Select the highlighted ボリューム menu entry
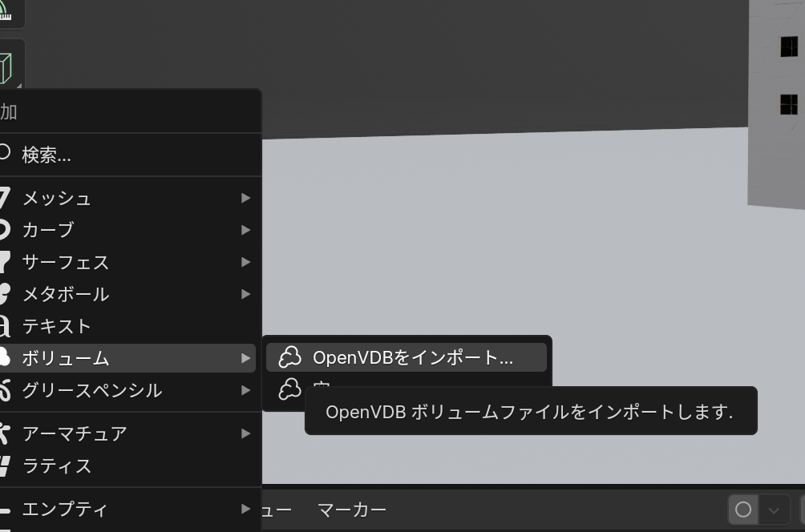This screenshot has width=805, height=532. pyautogui.click(x=66, y=358)
